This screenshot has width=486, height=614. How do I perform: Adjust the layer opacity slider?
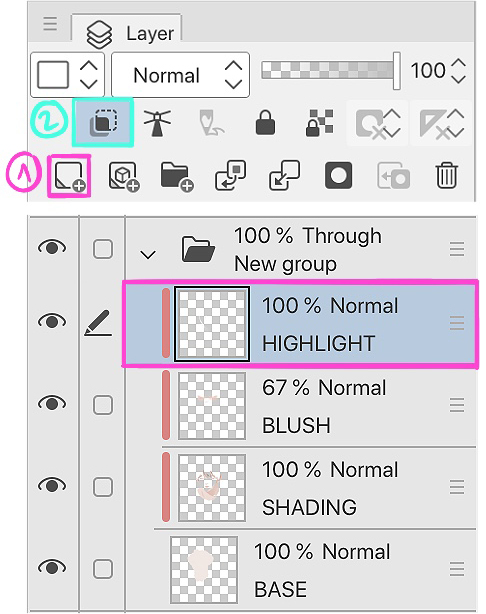coord(331,71)
